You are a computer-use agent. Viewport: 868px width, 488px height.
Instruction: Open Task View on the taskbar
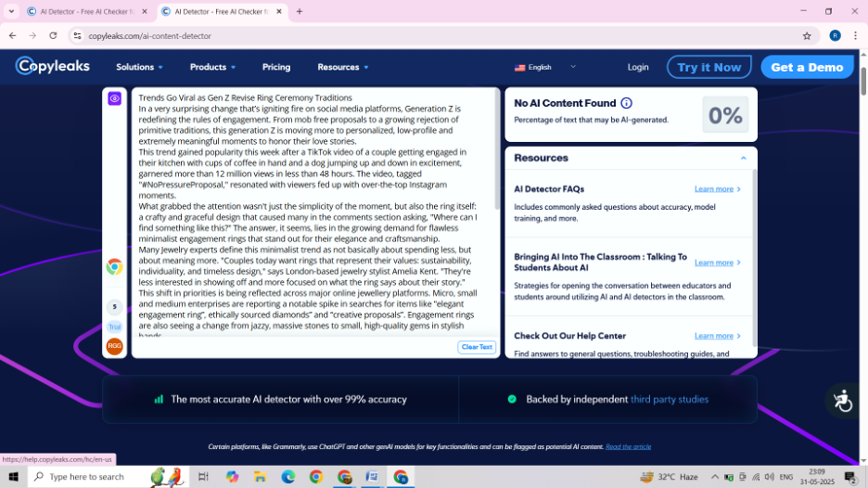(x=203, y=476)
